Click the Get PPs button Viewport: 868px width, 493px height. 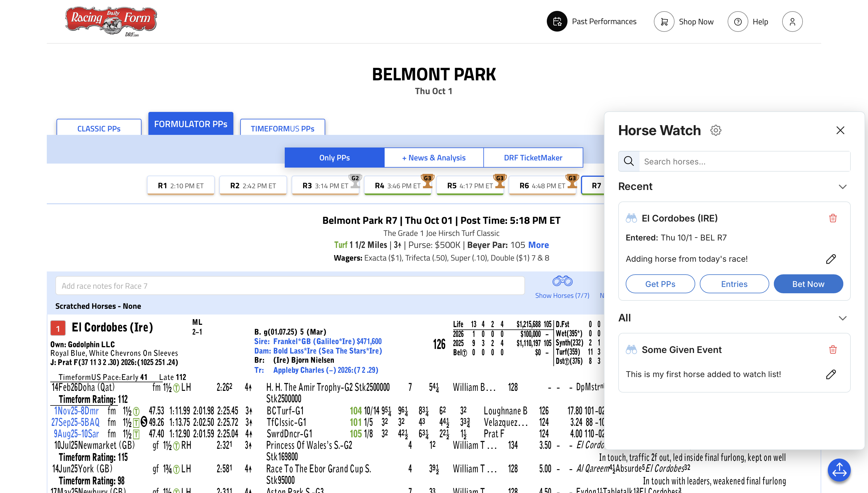coord(660,284)
